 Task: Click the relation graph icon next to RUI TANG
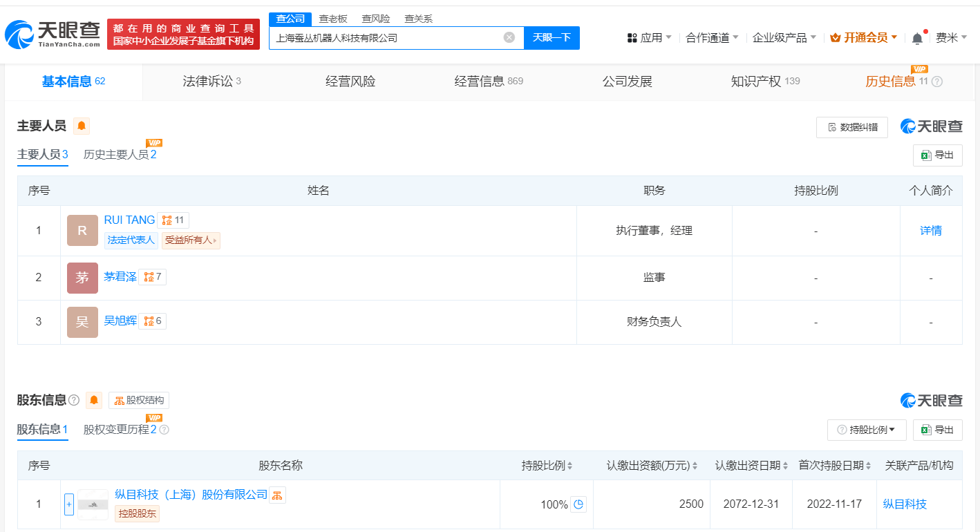click(x=173, y=220)
